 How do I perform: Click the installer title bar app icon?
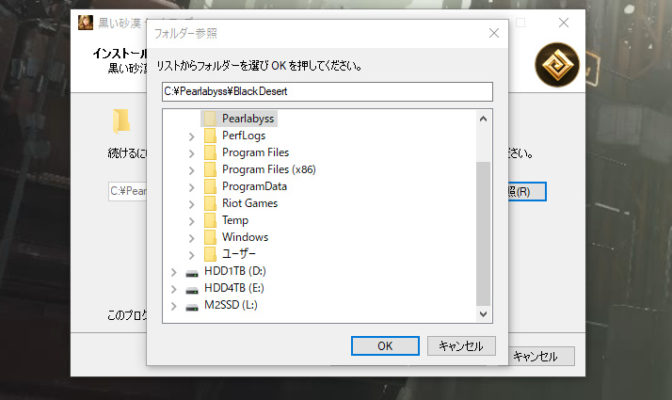[x=85, y=22]
